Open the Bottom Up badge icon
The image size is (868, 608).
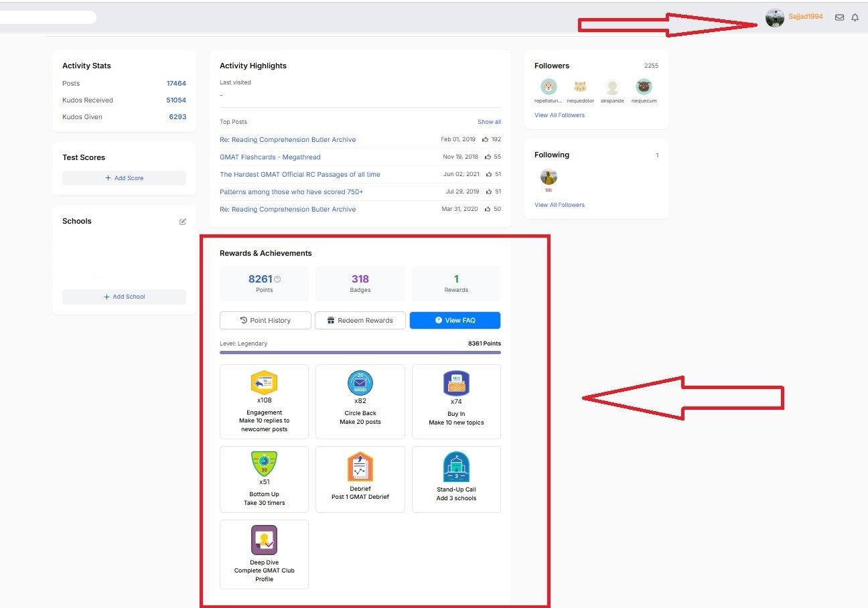(x=264, y=464)
